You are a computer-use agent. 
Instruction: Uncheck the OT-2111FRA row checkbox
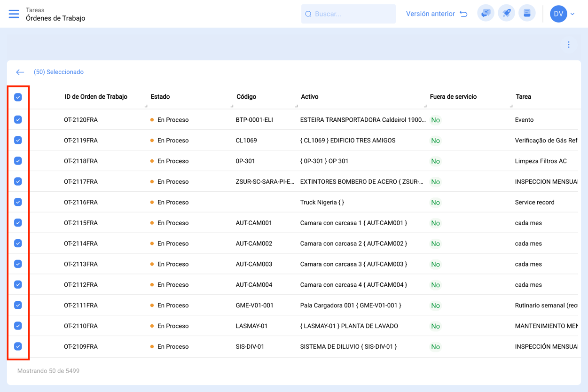tap(18, 306)
